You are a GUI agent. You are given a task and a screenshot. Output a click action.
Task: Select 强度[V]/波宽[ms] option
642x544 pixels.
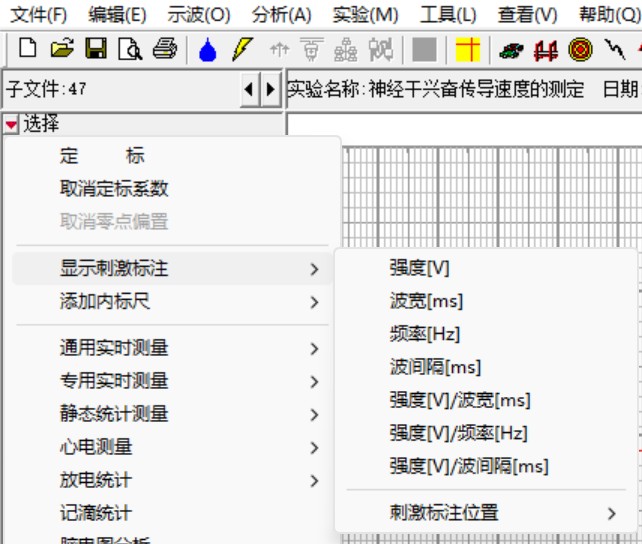486,400
